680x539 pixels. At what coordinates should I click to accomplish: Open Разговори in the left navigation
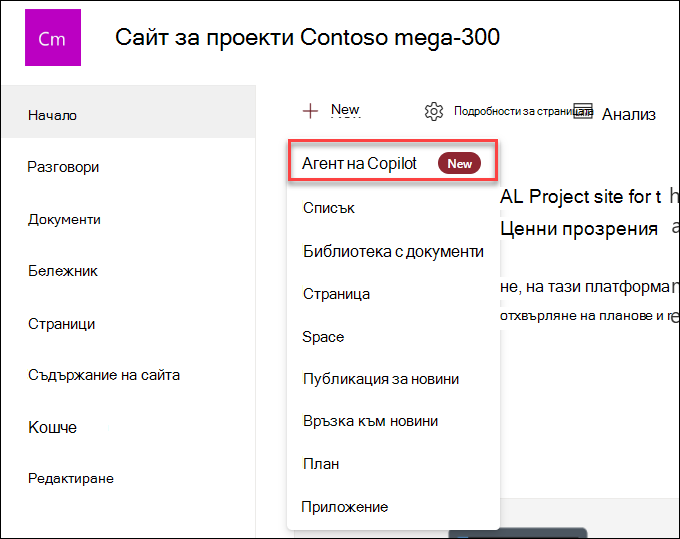pos(63,167)
